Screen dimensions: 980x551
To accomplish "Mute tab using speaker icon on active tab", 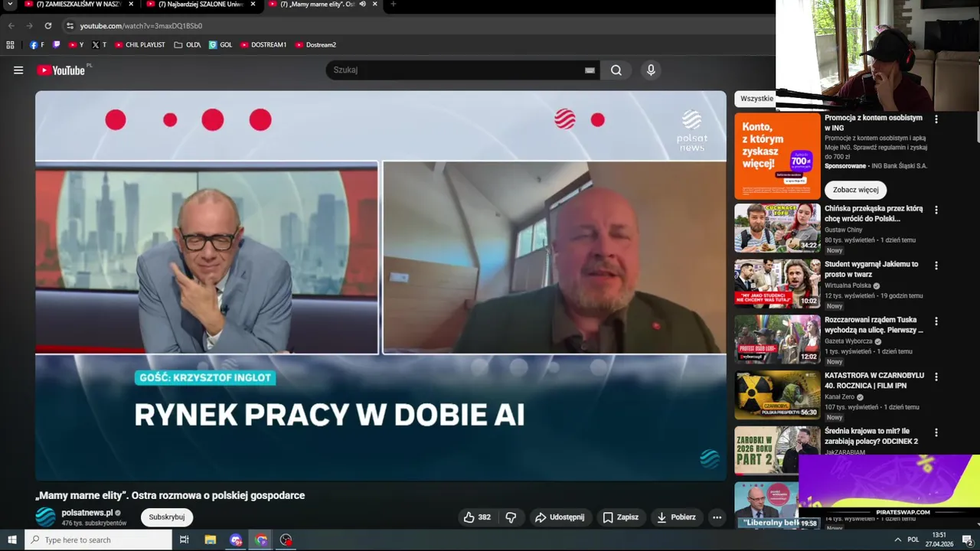I will (363, 5).
